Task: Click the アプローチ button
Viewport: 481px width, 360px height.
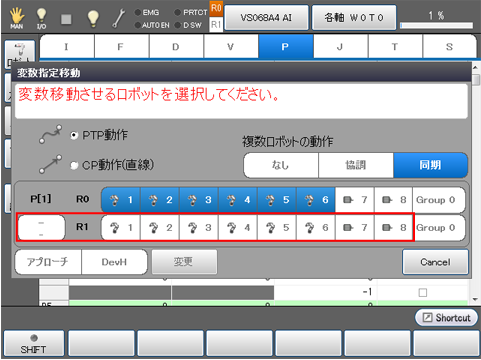Action: tap(48, 262)
